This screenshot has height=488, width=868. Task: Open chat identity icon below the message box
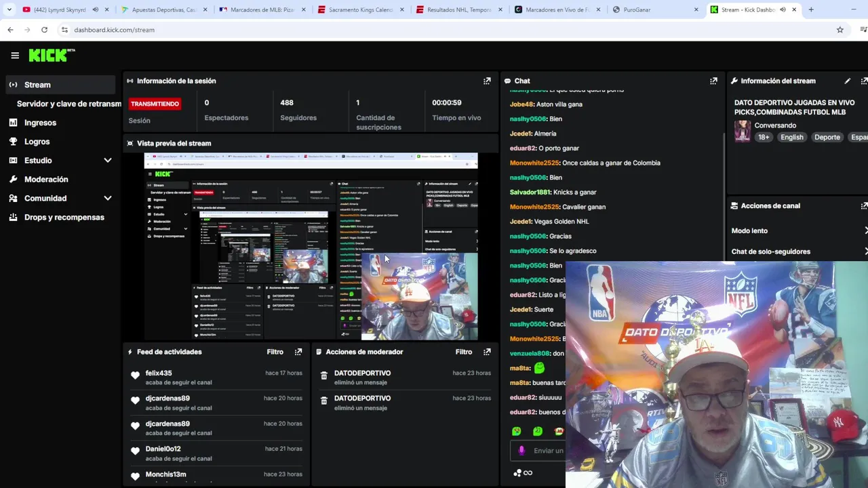pyautogui.click(x=517, y=473)
